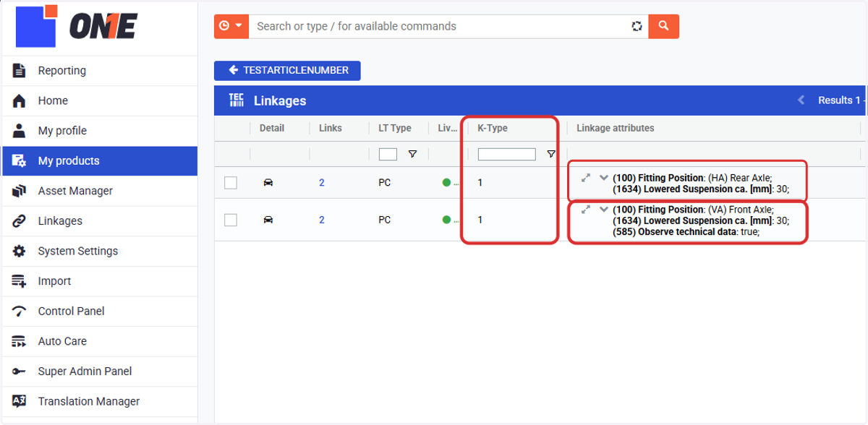Click '(HA) Rear Axle' fitting position text
This screenshot has width=868, height=425.
click(x=739, y=178)
